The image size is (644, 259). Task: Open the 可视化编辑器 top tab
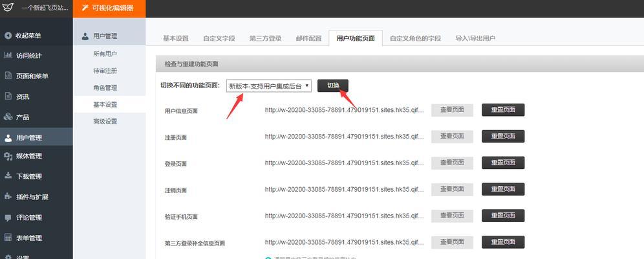109,8
